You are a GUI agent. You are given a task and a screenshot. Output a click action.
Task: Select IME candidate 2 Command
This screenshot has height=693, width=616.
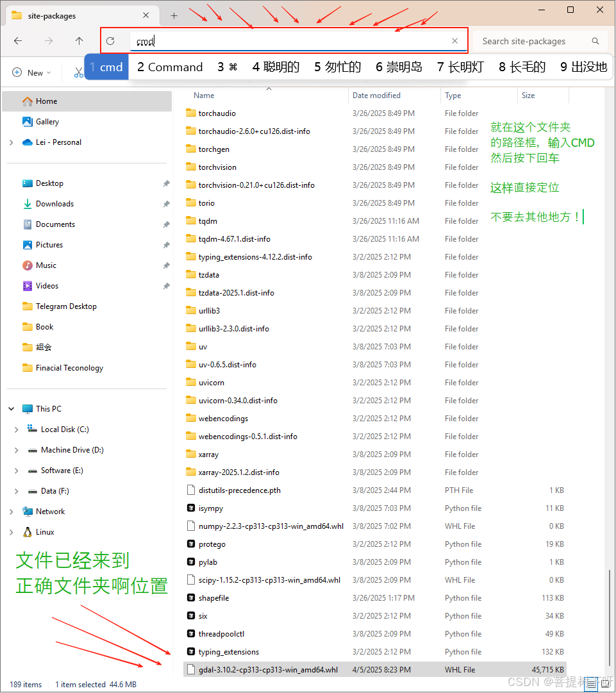170,67
